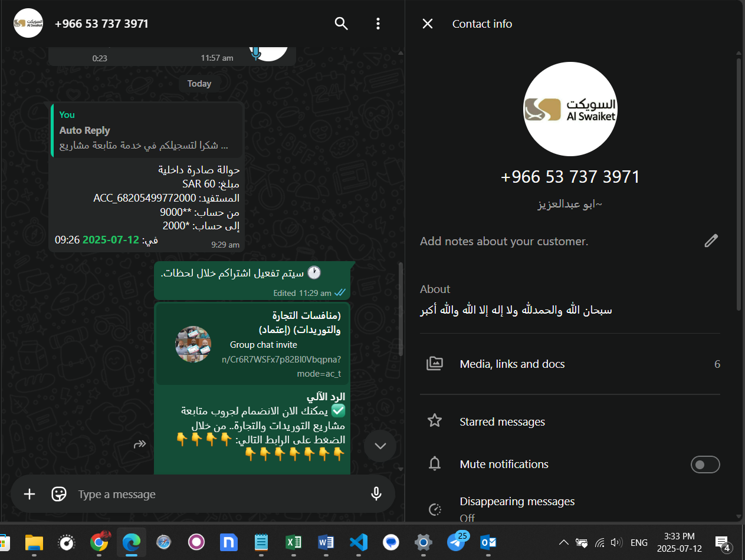Jump to the quoted Auto Reply message
This screenshot has height=560, width=745.
[146, 131]
